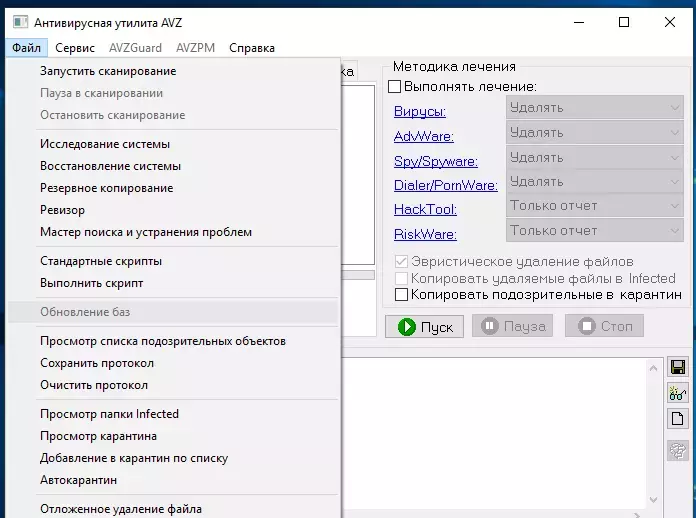Select Выполнить скрипт menu item
Image resolution: width=696 pixels, height=518 pixels.
173,283
